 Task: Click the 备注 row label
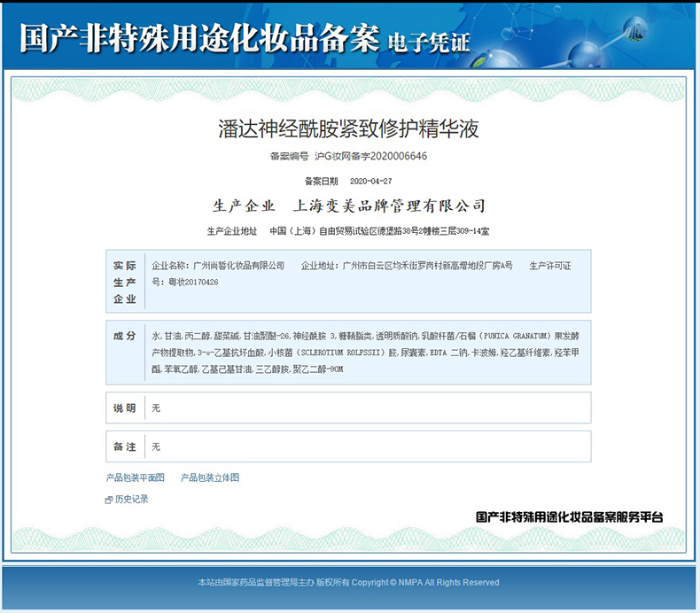125,447
